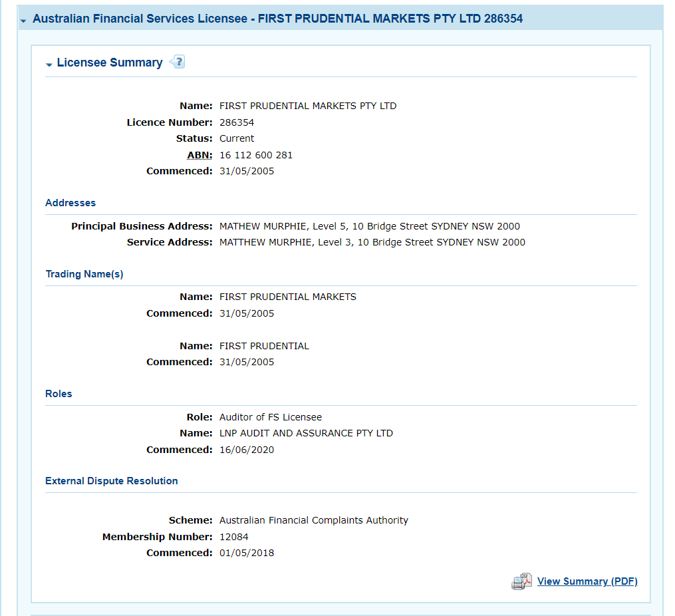The image size is (675, 616).
Task: Select licence number 286354 value
Action: pyautogui.click(x=237, y=122)
